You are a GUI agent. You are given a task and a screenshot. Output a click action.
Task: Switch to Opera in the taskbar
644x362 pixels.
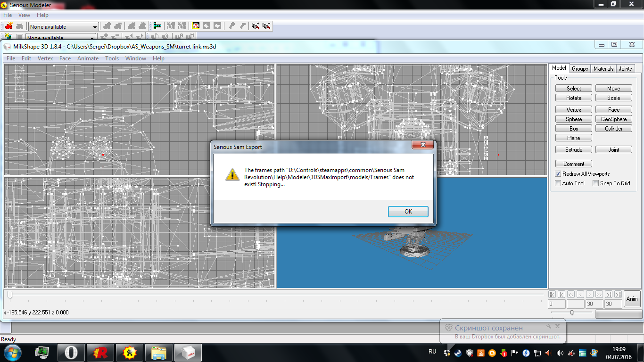click(71, 353)
